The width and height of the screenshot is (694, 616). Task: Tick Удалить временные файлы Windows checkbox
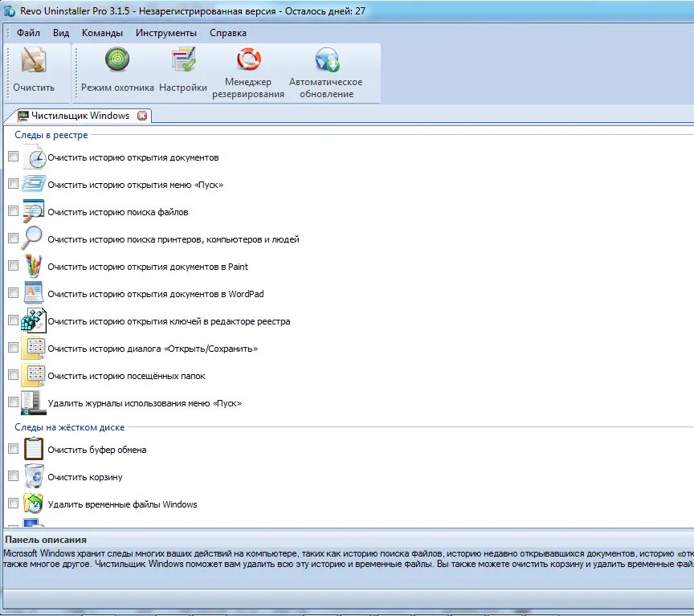[14, 503]
